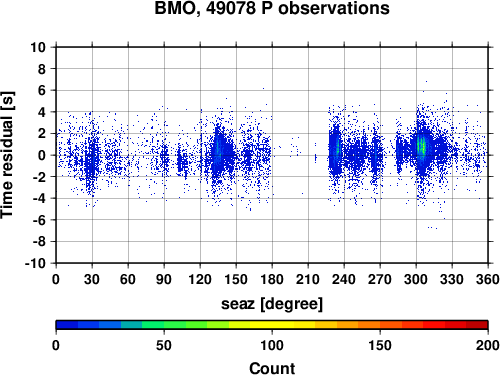The image size is (500, 375).
Task: Click the plot title BMO, 49078 P observations
Action: 272,8
